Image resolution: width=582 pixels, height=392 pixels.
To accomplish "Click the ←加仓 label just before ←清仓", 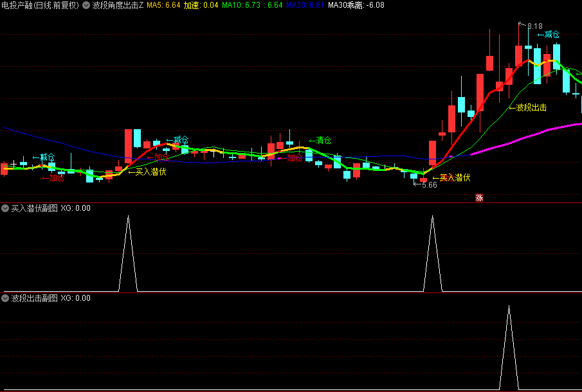I will pyautogui.click(x=291, y=158).
